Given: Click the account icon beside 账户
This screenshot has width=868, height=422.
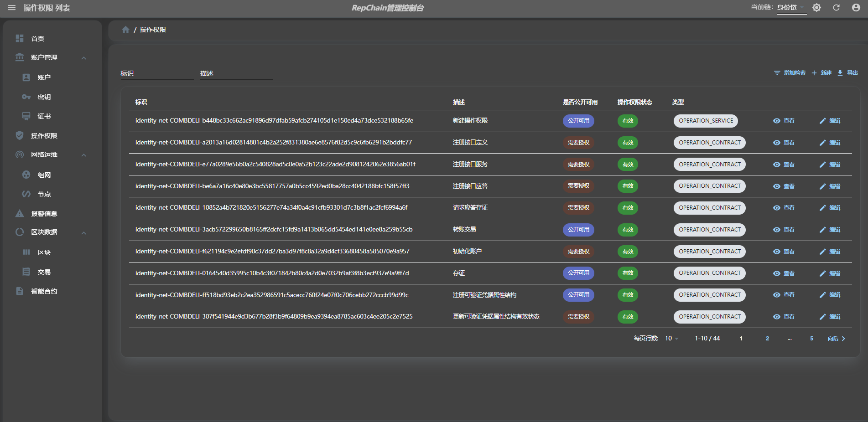Looking at the screenshot, I should pos(26,77).
